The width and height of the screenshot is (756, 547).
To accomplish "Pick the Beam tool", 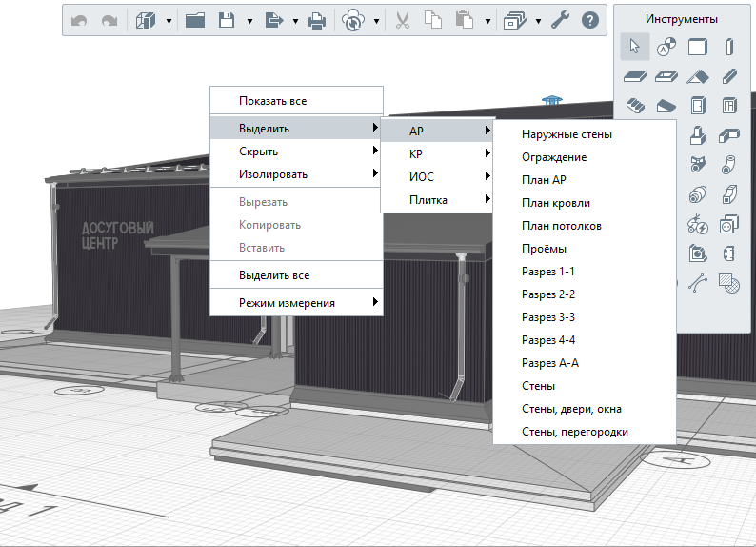I will [729, 75].
